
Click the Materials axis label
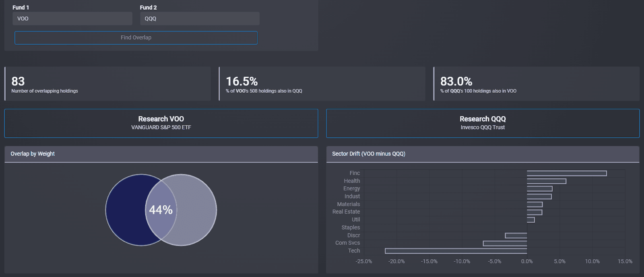pyautogui.click(x=349, y=204)
